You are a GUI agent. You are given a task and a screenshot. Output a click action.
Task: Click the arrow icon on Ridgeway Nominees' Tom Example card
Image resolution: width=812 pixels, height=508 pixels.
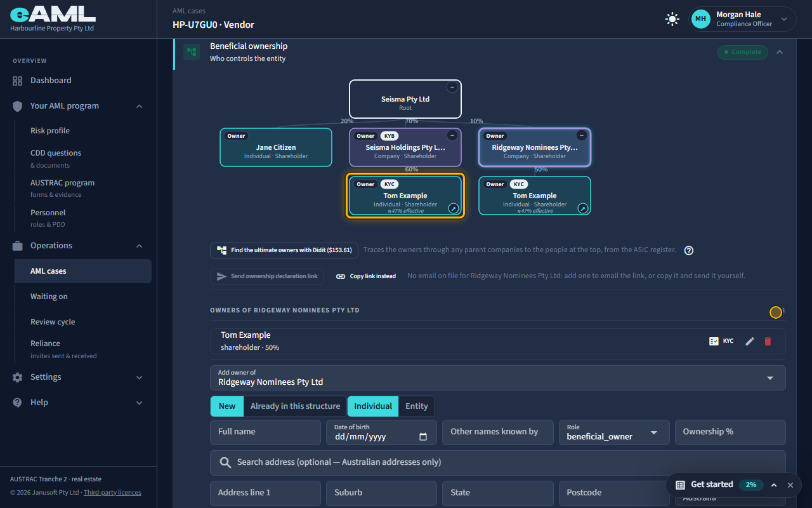[582, 208]
